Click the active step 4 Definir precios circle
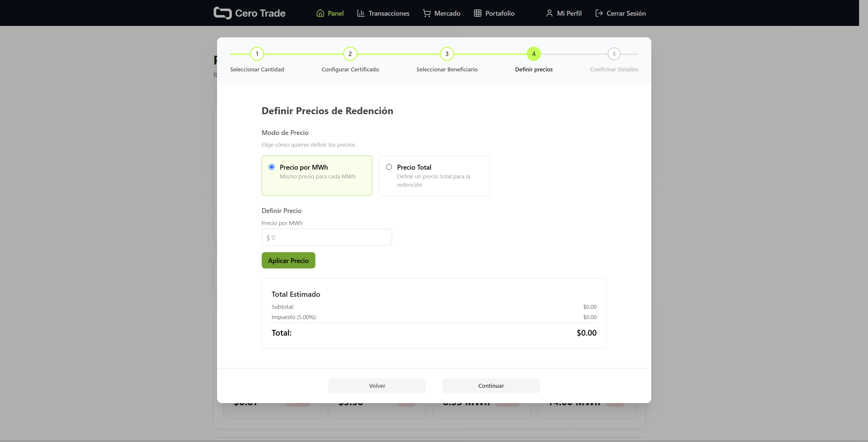This screenshot has height=442, width=868. tap(534, 54)
